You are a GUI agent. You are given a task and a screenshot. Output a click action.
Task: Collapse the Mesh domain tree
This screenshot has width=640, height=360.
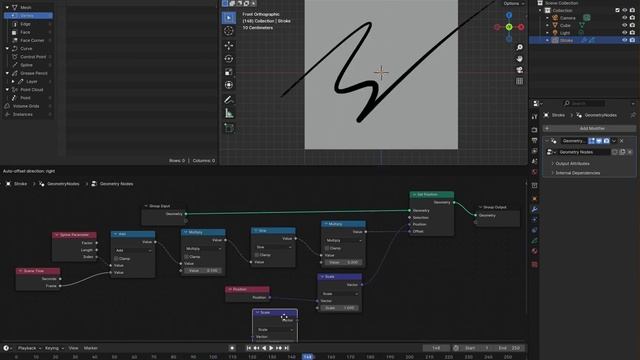coord(7,7)
